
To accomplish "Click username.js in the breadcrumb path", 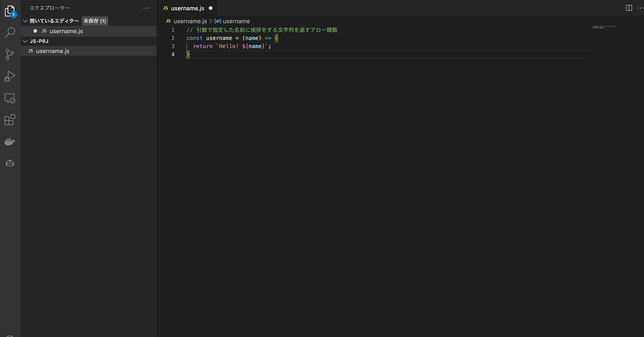I will [x=190, y=21].
